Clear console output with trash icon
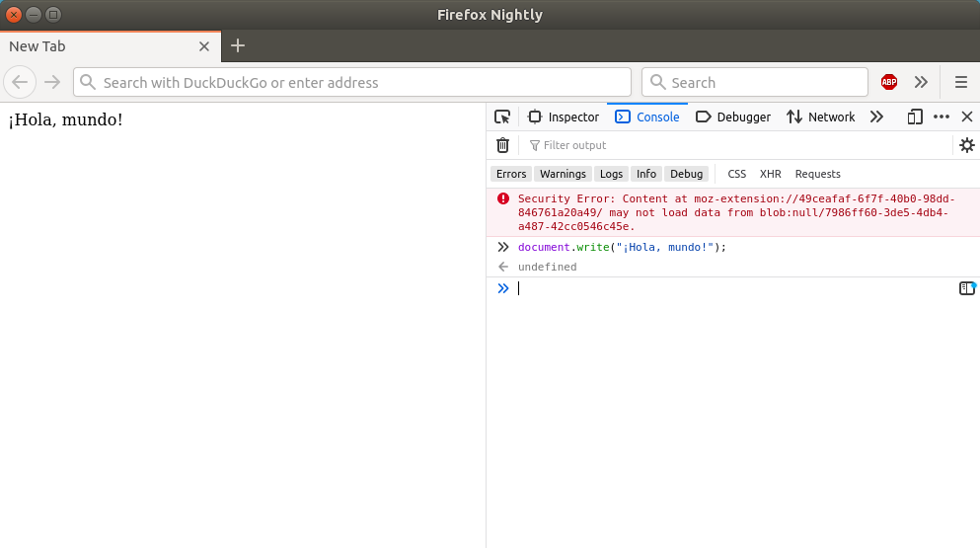This screenshot has height=548, width=980. [x=502, y=145]
